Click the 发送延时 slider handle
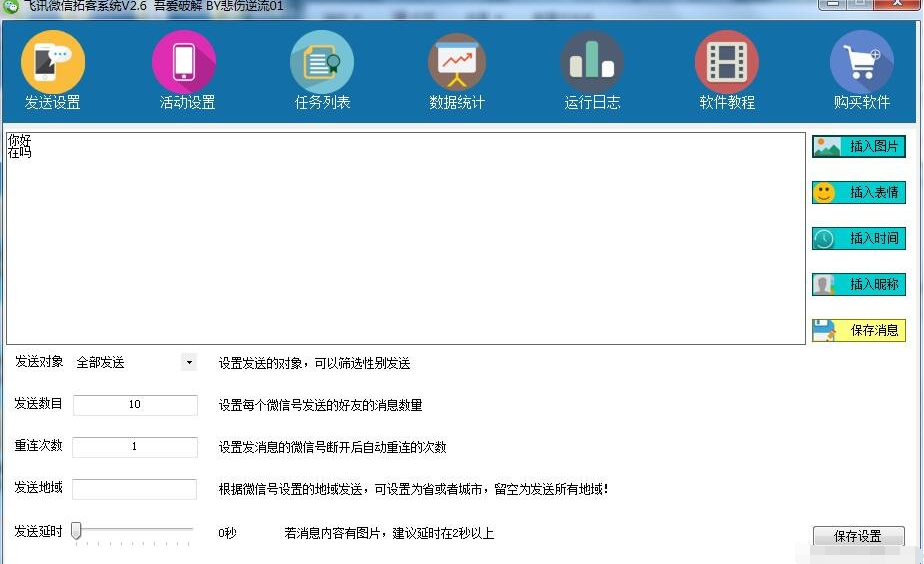 pyautogui.click(x=76, y=531)
